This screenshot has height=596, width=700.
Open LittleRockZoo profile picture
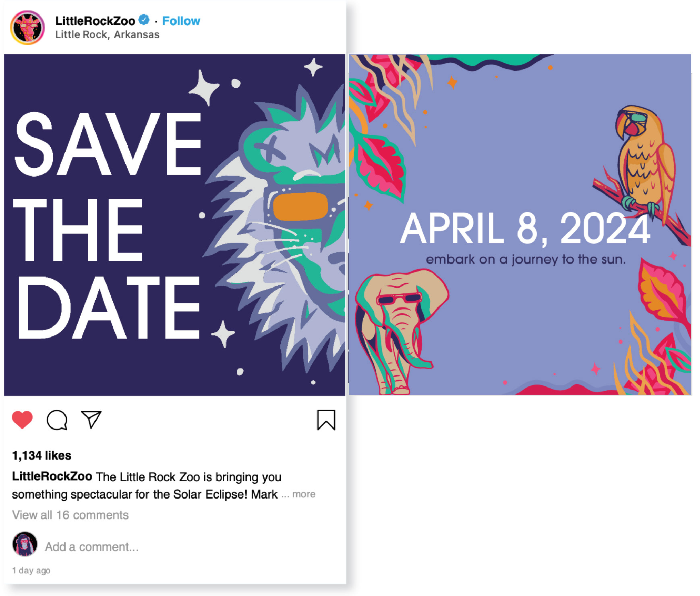(x=27, y=27)
